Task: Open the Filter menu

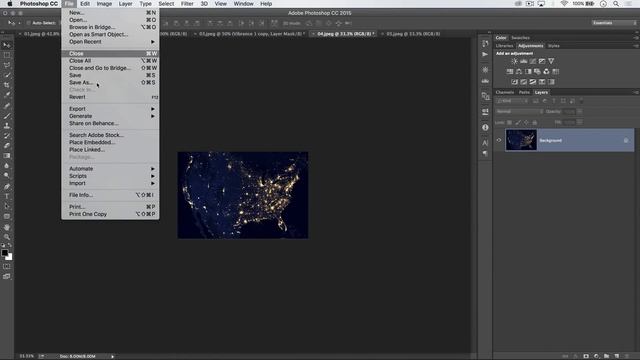Action: click(187, 4)
